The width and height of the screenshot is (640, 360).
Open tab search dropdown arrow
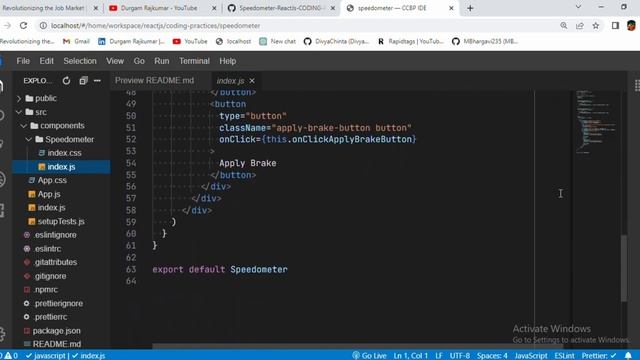(578, 7)
